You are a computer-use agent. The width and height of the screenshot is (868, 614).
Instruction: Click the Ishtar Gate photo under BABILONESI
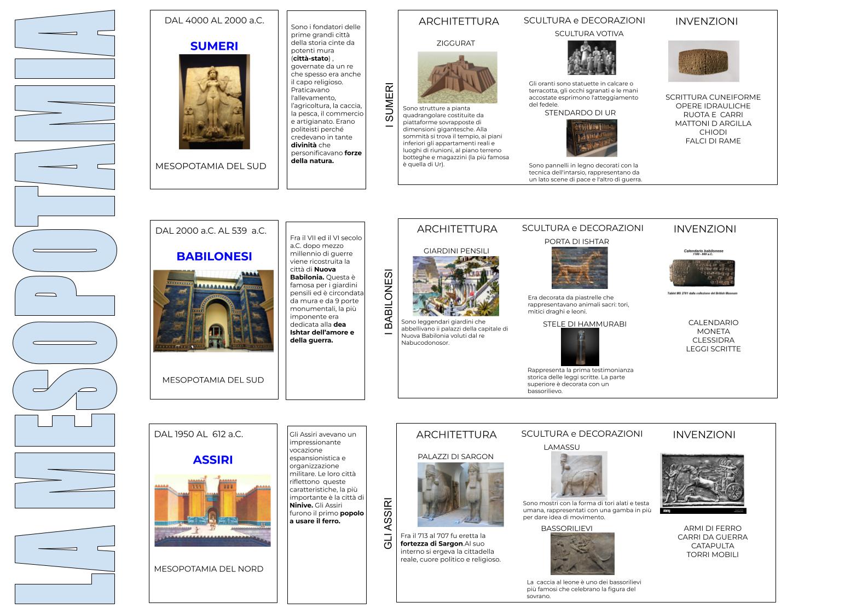coord(213,310)
